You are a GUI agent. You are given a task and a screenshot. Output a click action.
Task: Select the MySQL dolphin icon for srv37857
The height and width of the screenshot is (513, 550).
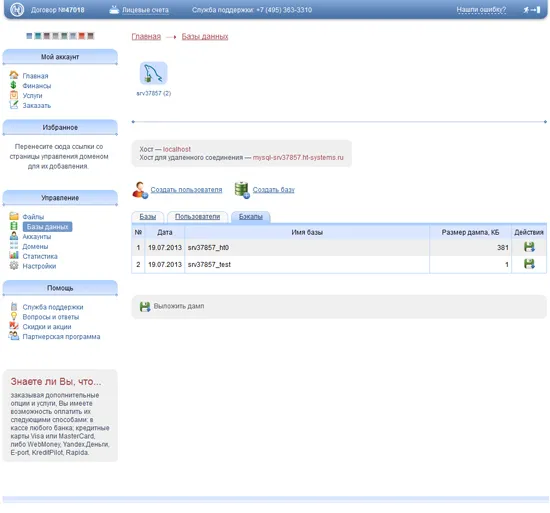click(154, 73)
